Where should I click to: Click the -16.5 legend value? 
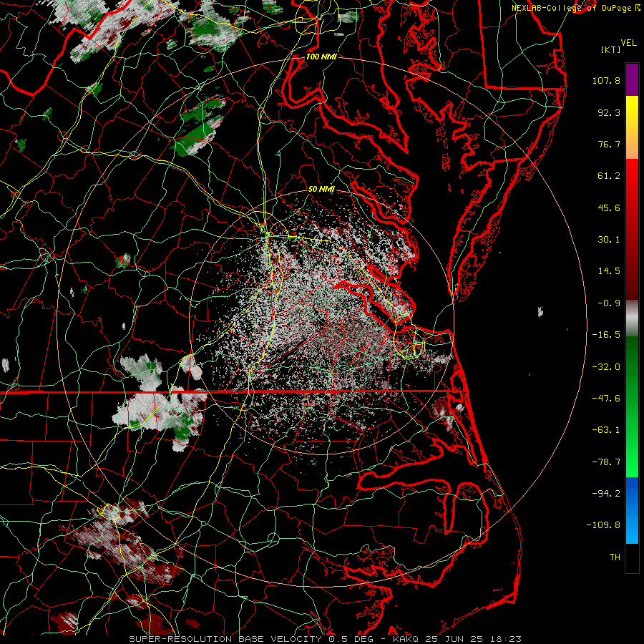tap(606, 335)
